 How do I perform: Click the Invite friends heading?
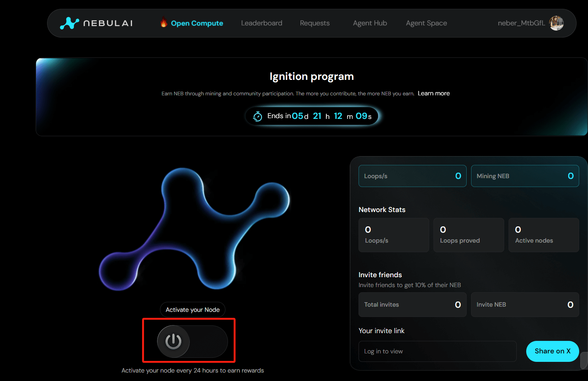(380, 275)
